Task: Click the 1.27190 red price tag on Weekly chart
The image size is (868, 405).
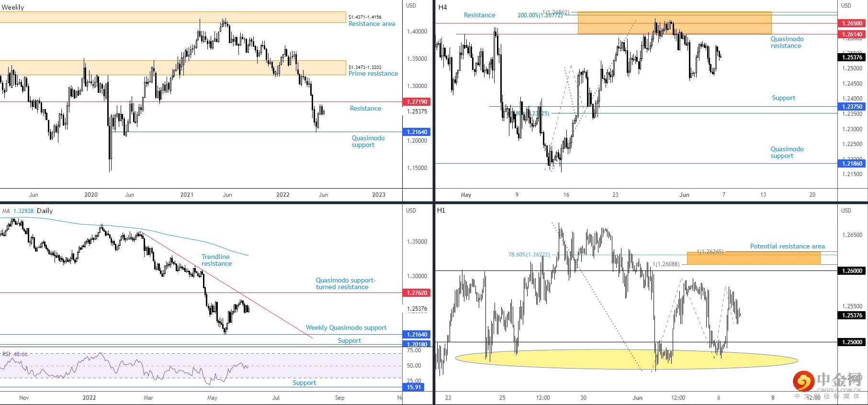Action: pos(417,102)
